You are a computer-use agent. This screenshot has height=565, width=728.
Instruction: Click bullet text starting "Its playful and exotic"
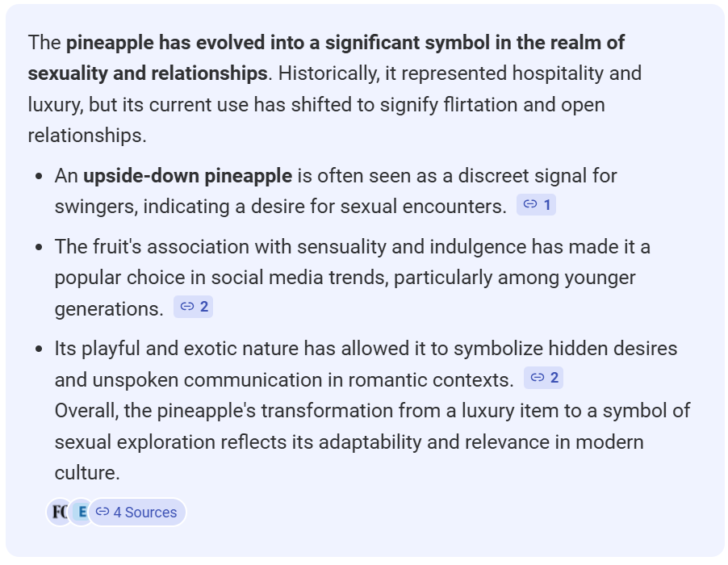(366, 349)
